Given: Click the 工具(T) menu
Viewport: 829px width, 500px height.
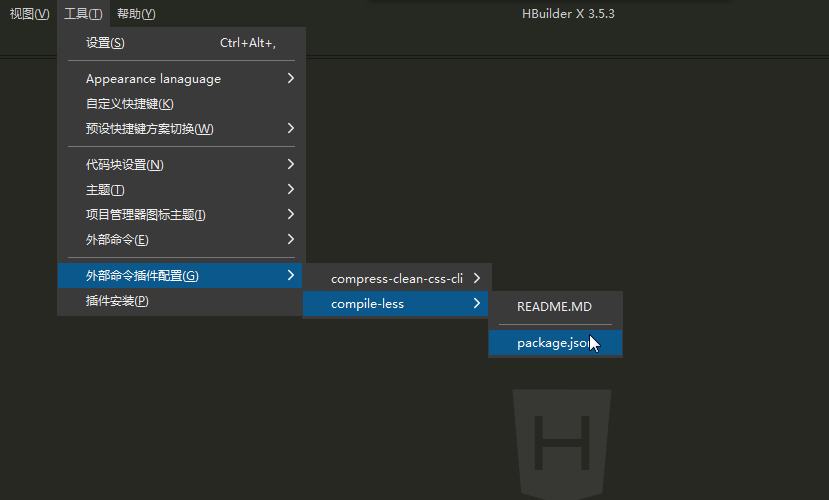Looking at the screenshot, I should (x=84, y=14).
